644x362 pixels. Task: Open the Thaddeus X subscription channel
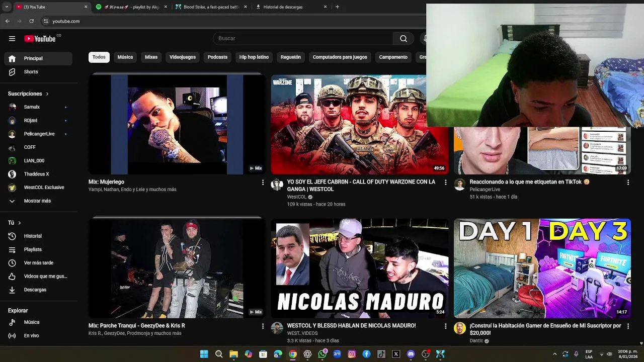click(38, 174)
